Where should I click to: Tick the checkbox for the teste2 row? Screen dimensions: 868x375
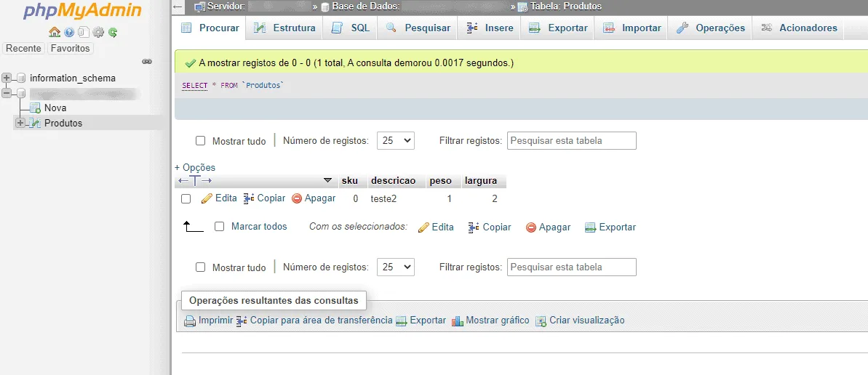click(186, 198)
